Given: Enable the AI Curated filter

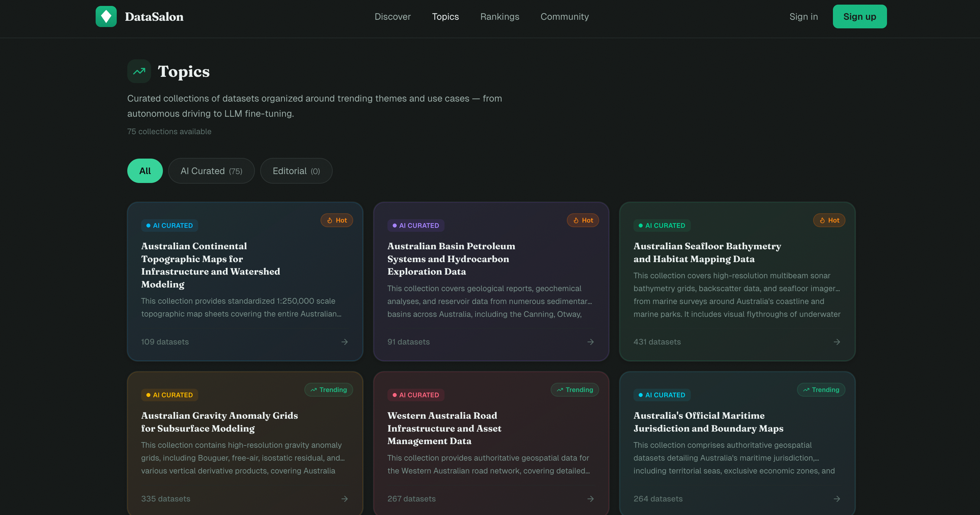Looking at the screenshot, I should pyautogui.click(x=211, y=171).
